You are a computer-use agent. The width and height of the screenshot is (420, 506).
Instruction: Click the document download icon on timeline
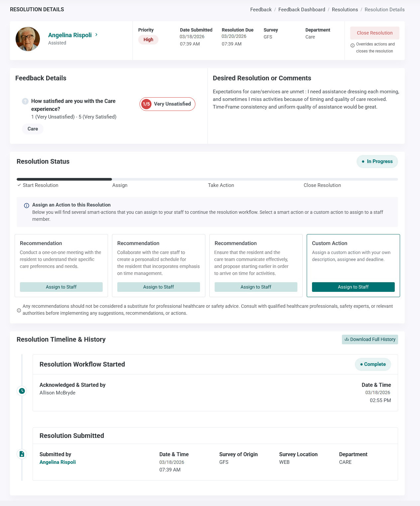(x=22, y=454)
